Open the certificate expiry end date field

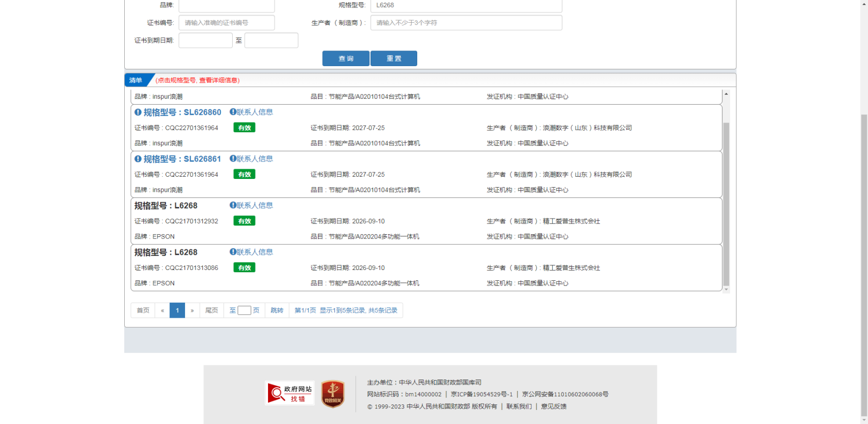pyautogui.click(x=271, y=41)
